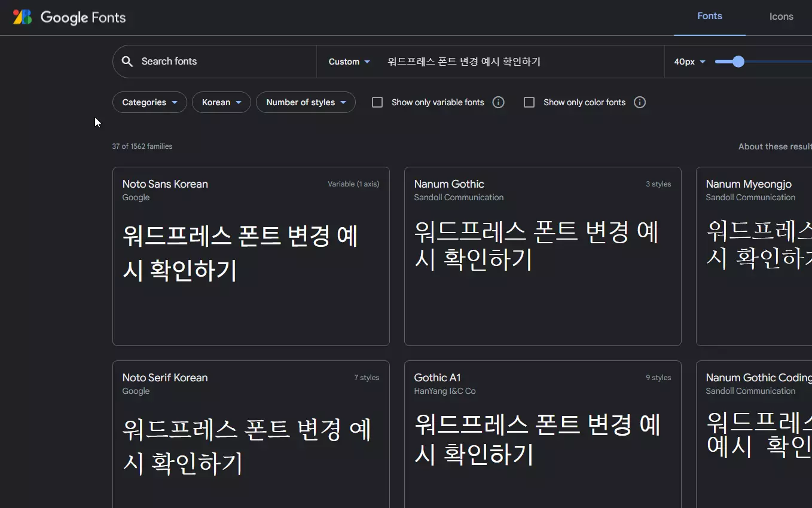Click the search magnifier icon
812x508 pixels.
pos(127,62)
